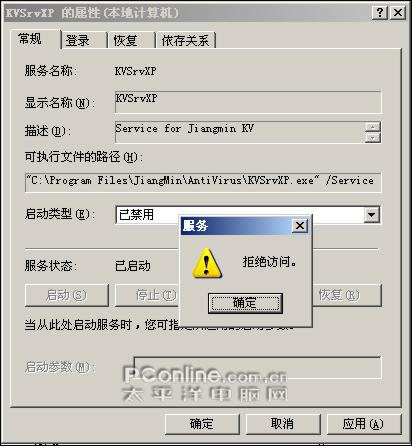This screenshot has height=446, width=412.
Task: Click the 显示名称 text field
Action: (248, 102)
